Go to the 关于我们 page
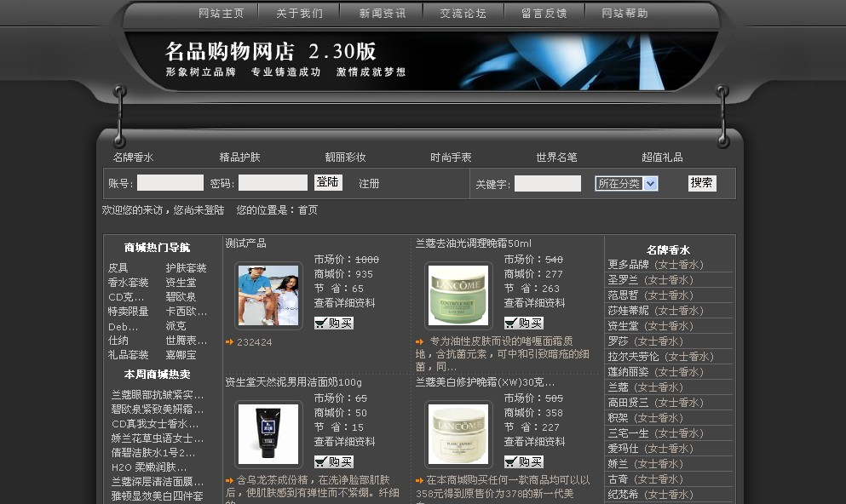The height and width of the screenshot is (504, 846). pos(299,14)
